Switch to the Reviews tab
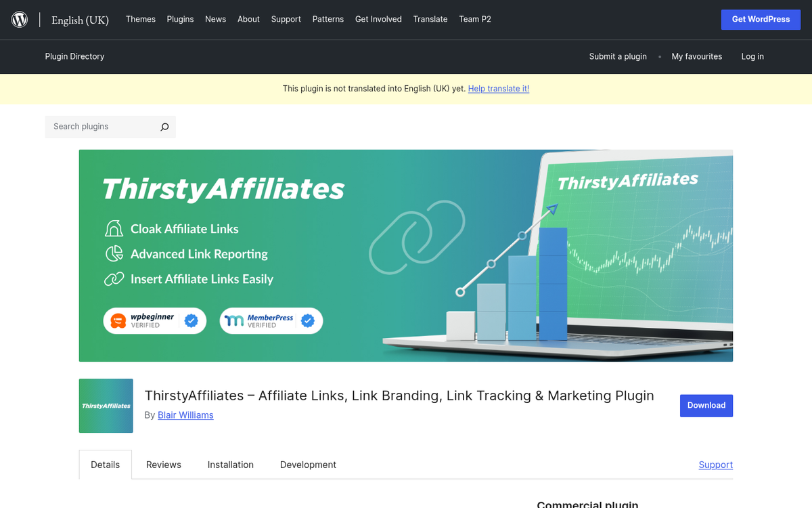 coord(164,465)
